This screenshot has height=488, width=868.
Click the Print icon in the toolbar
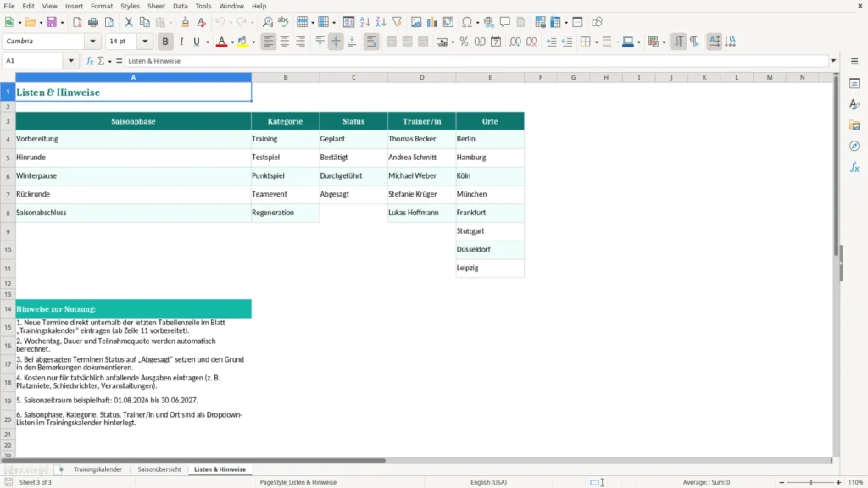point(93,22)
